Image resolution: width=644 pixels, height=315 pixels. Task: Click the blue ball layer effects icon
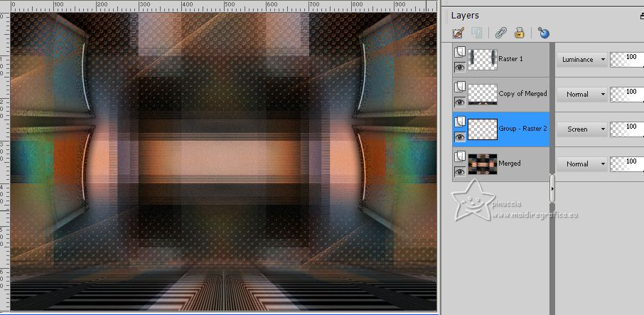pyautogui.click(x=543, y=33)
